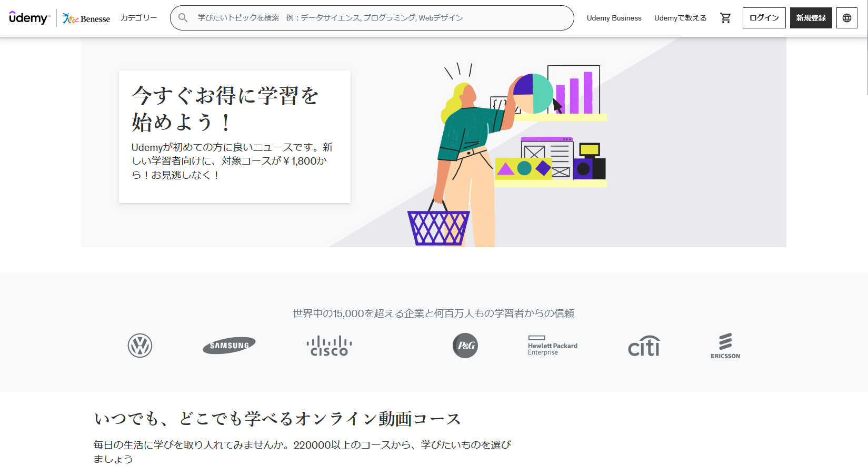Click the 220000以上のコース description text
The width and height of the screenshot is (868, 476).
tap(302, 452)
